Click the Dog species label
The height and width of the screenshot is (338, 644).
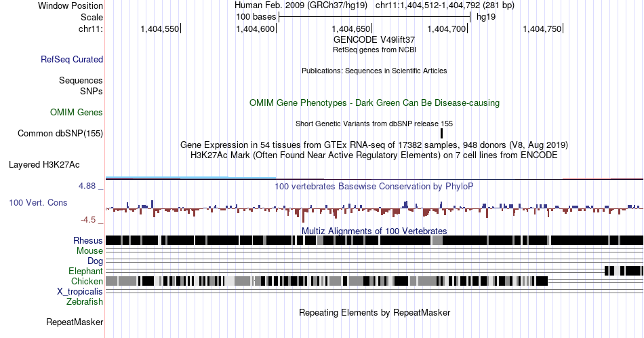pos(95,261)
